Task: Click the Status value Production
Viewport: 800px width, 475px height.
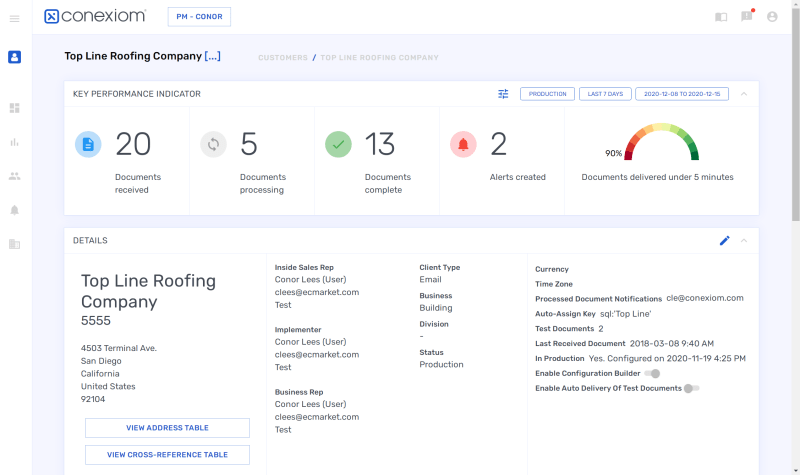Action: click(x=441, y=364)
